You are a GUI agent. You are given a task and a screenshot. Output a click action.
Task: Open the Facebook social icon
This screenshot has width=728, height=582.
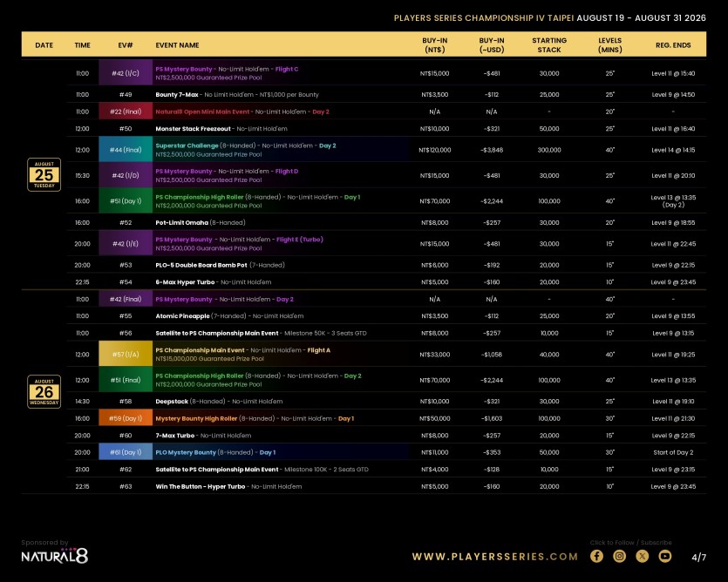click(596, 556)
